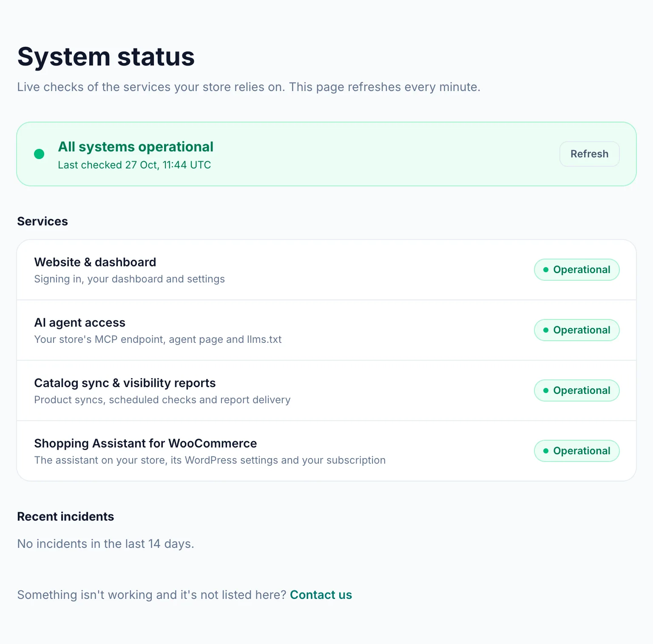The height and width of the screenshot is (644, 653).
Task: Click the MCP endpoint, agent page description
Action: pyautogui.click(x=158, y=339)
